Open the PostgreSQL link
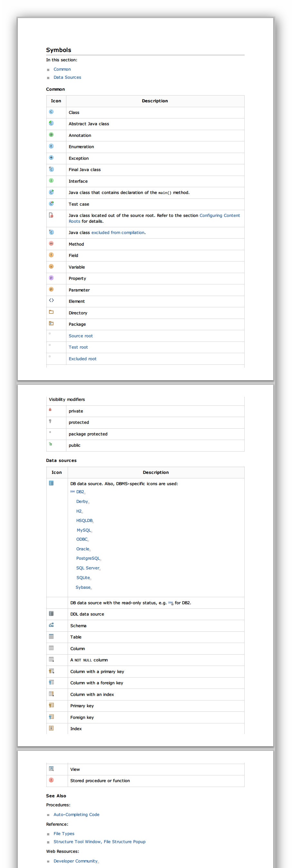 tap(88, 559)
